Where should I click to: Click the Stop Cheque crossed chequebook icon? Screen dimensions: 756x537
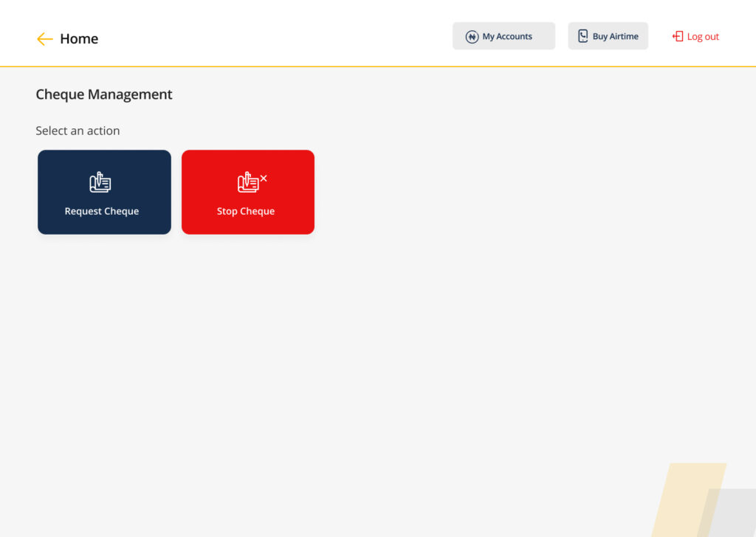[x=252, y=182]
